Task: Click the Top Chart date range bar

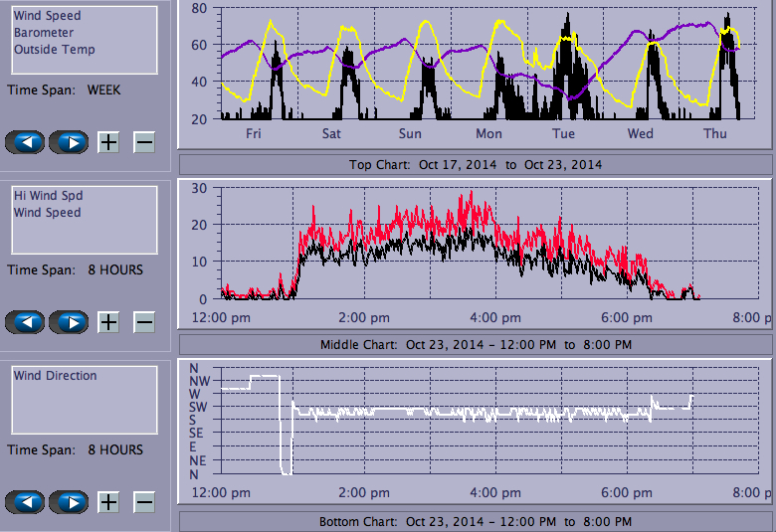Action: 475,164
